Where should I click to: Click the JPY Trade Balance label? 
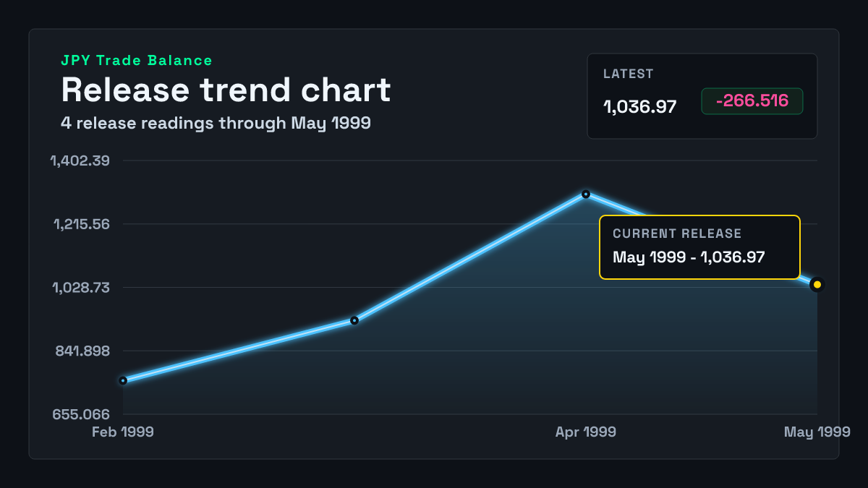(x=137, y=61)
